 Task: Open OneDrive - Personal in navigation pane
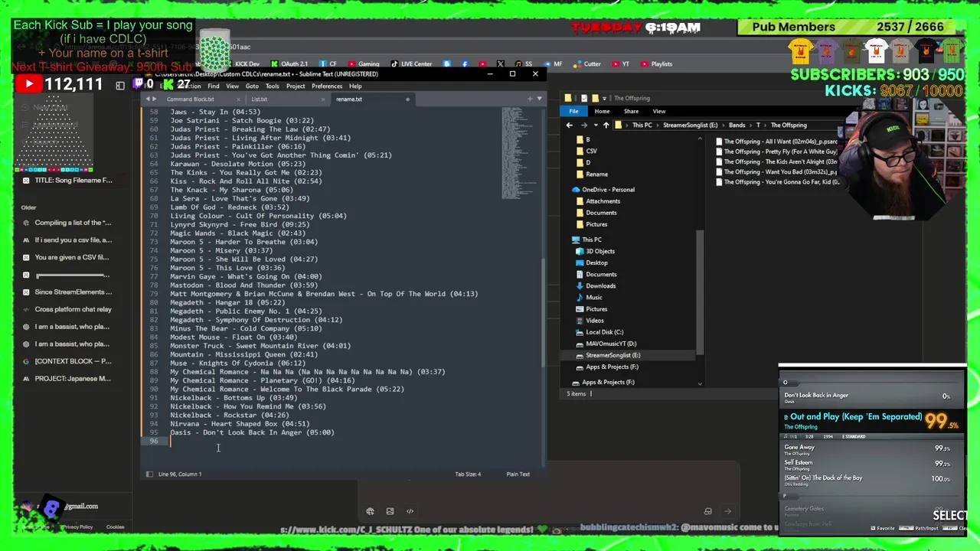pyautogui.click(x=608, y=189)
